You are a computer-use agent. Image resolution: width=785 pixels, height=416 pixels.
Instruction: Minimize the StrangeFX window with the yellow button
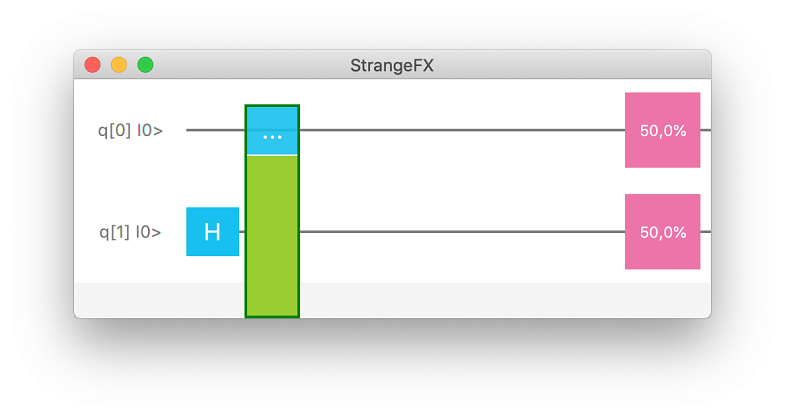tap(119, 65)
